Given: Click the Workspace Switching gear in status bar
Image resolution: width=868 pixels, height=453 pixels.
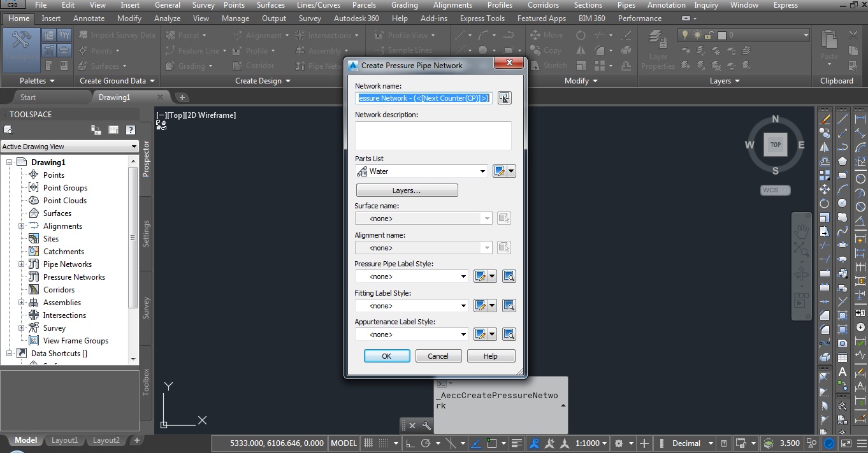Looking at the screenshot, I should point(618,443).
